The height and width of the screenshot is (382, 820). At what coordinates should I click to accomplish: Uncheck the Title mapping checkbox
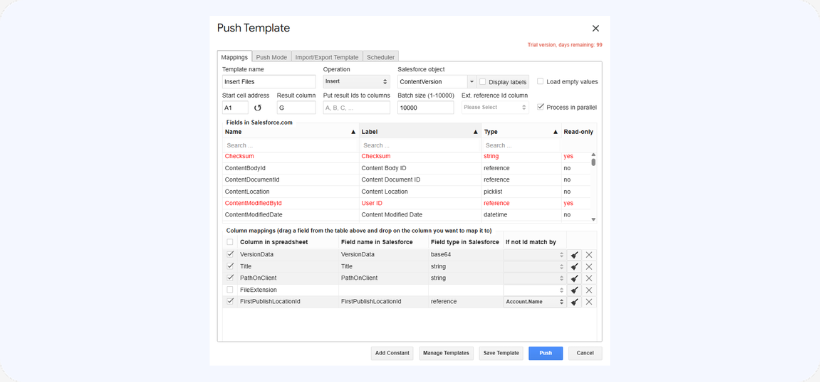[230, 266]
